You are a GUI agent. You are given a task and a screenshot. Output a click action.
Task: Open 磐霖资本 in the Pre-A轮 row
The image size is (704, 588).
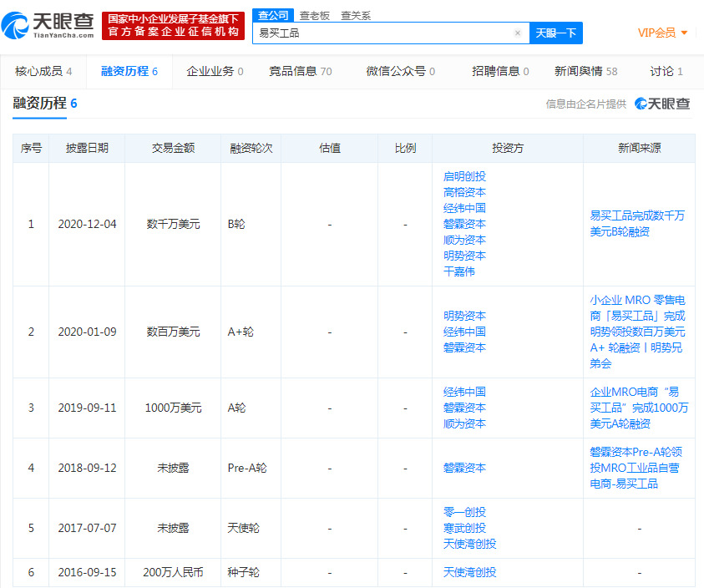click(x=464, y=468)
